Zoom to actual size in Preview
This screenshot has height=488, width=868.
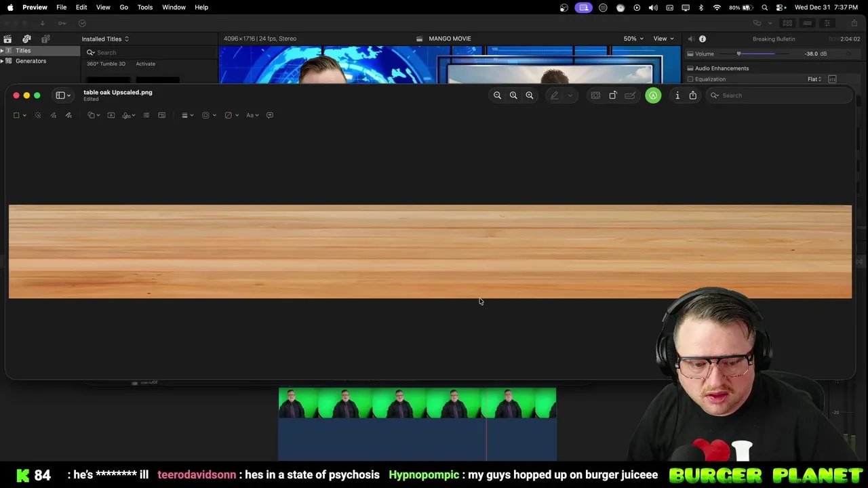click(x=513, y=96)
